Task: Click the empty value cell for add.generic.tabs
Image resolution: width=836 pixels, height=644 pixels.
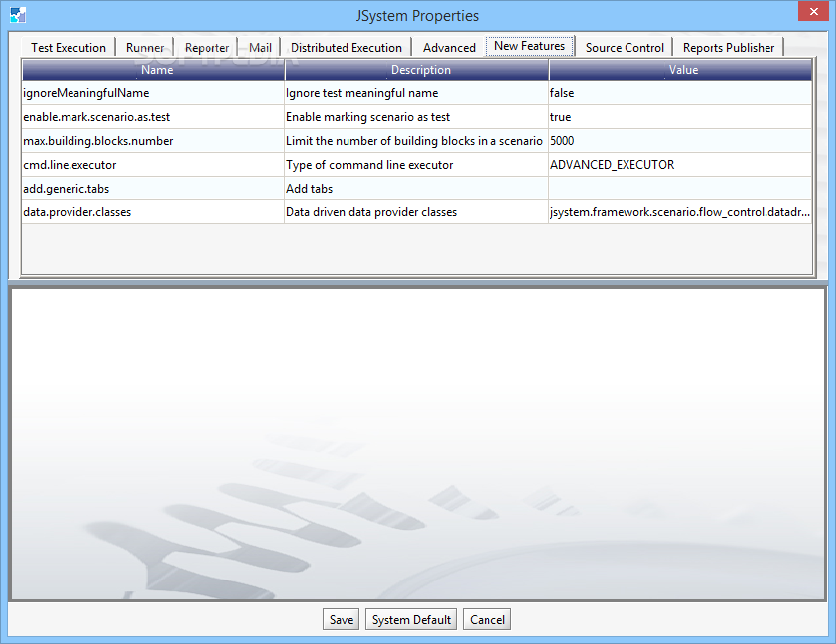Action: pos(681,189)
